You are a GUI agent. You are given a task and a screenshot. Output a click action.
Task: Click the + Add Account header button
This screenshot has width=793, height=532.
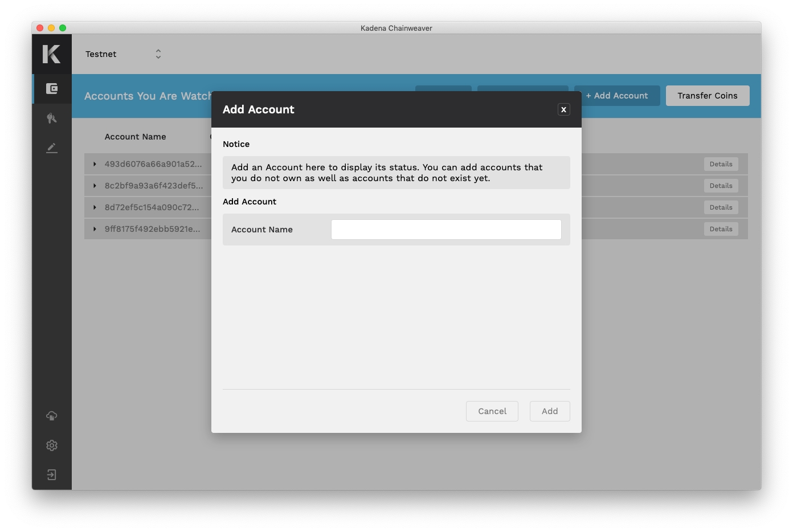click(x=617, y=96)
